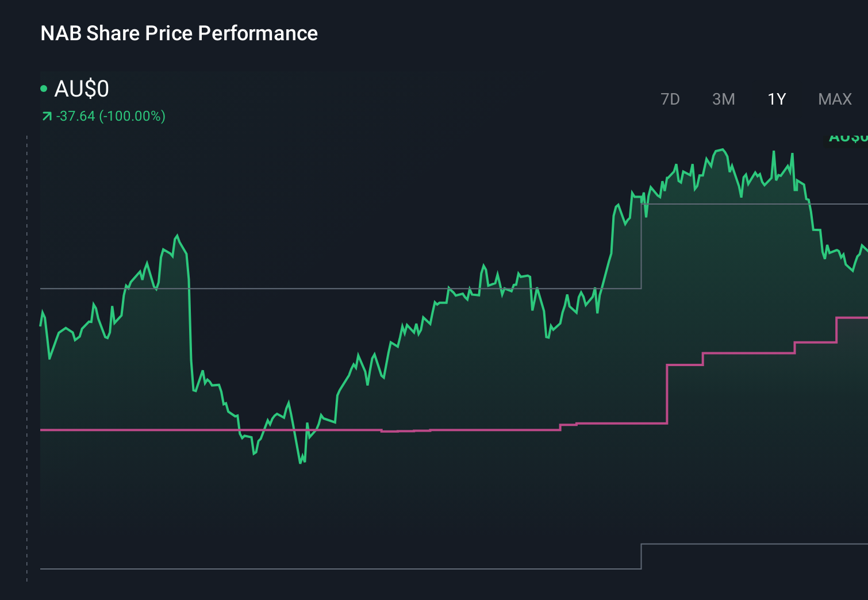The height and width of the screenshot is (600, 868).
Task: Select the 1Y time range
Action: tap(775, 99)
